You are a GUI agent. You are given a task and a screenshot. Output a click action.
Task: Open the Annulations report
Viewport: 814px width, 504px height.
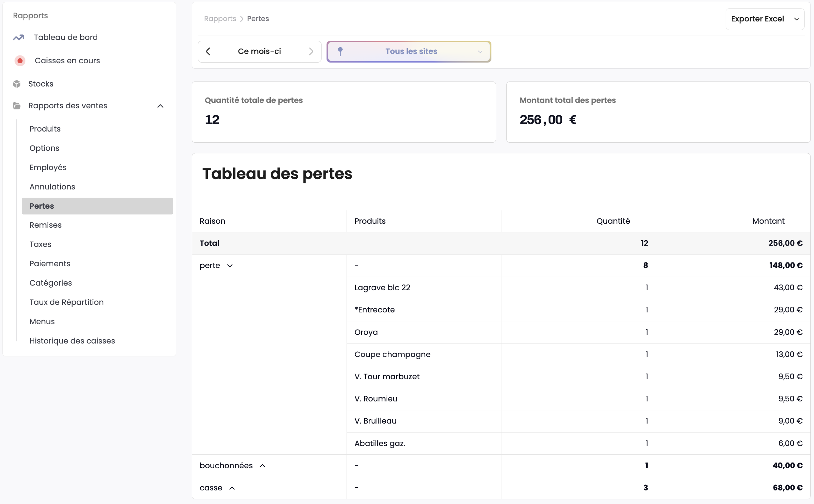click(52, 187)
